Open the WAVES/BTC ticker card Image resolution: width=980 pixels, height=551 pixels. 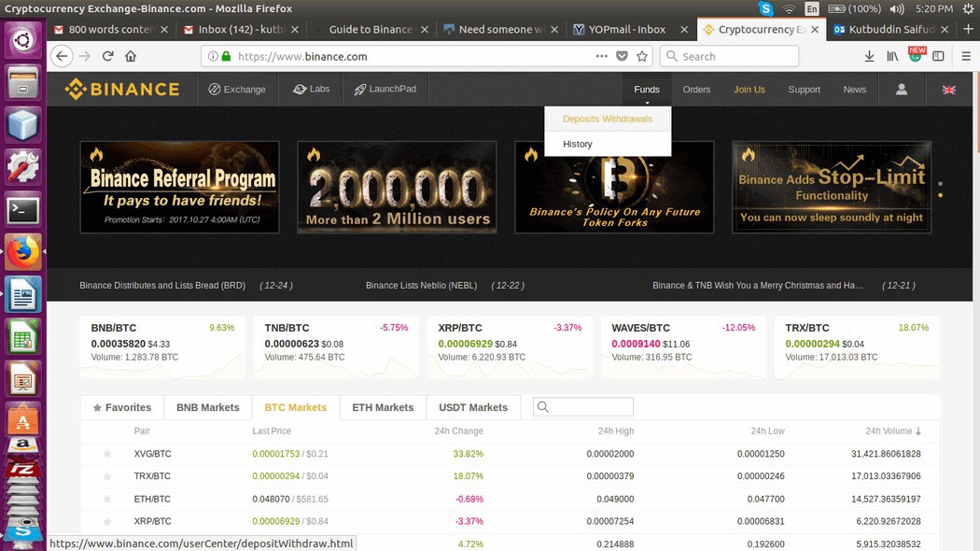pos(683,347)
